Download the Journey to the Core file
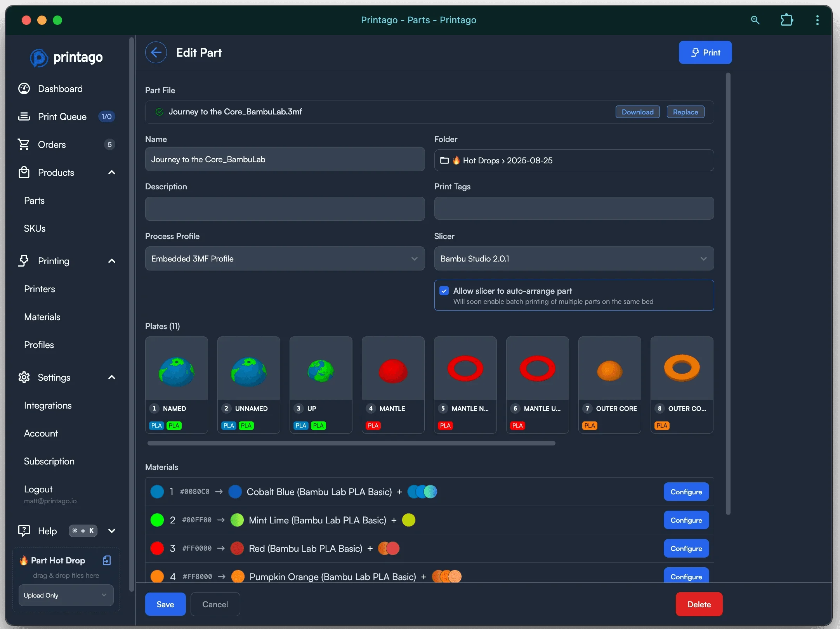The height and width of the screenshot is (629, 840). pyautogui.click(x=637, y=111)
